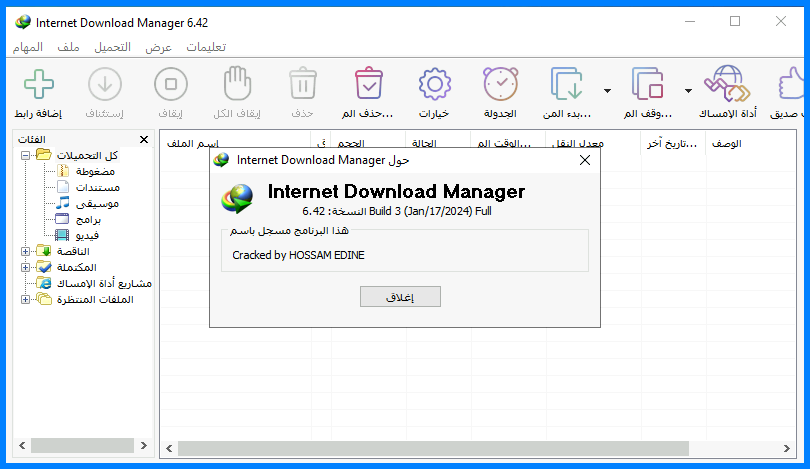Viewport: 810px width, 469px height.
Task: Click the categories panel scroll right arrow
Action: click(144, 445)
